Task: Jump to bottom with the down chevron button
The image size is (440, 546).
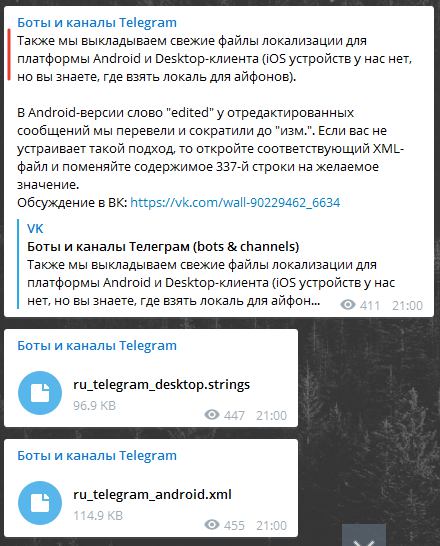Action: pos(364,536)
